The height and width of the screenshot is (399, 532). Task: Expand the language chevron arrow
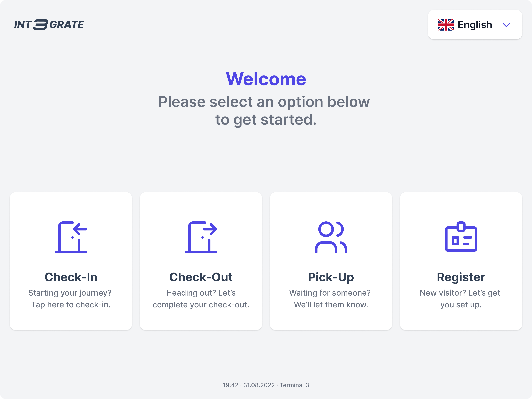pos(506,25)
